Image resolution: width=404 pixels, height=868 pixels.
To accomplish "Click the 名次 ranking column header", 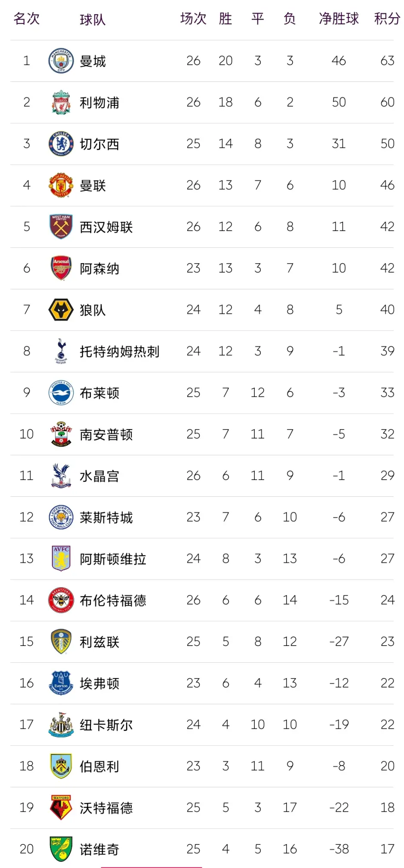I will 27,19.
